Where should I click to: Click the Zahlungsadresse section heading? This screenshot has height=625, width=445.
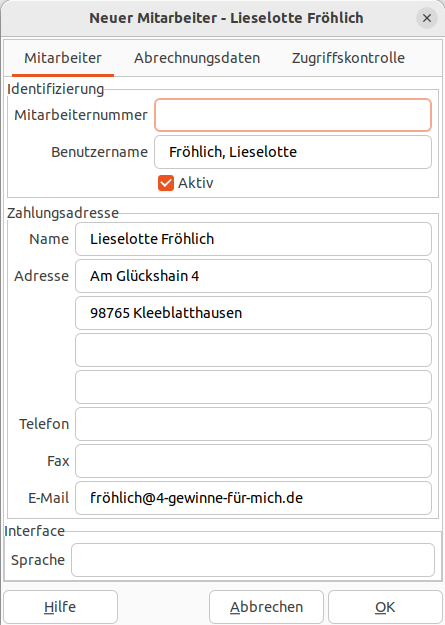(x=63, y=213)
